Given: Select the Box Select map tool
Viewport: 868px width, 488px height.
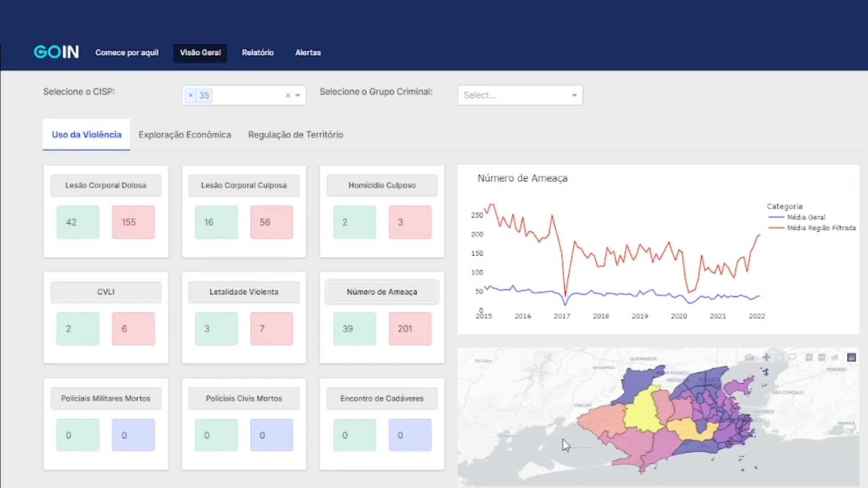Looking at the screenshot, I should [x=779, y=357].
